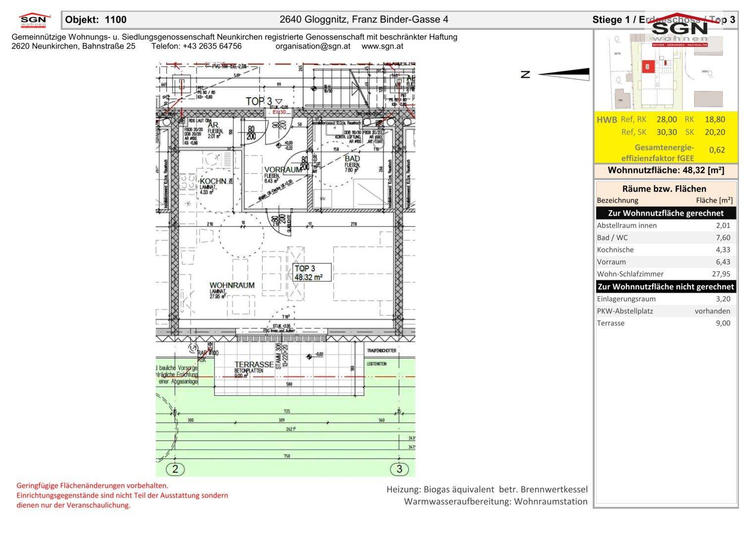Select the 'Einlagerungsraum' table row label

[x=626, y=299]
